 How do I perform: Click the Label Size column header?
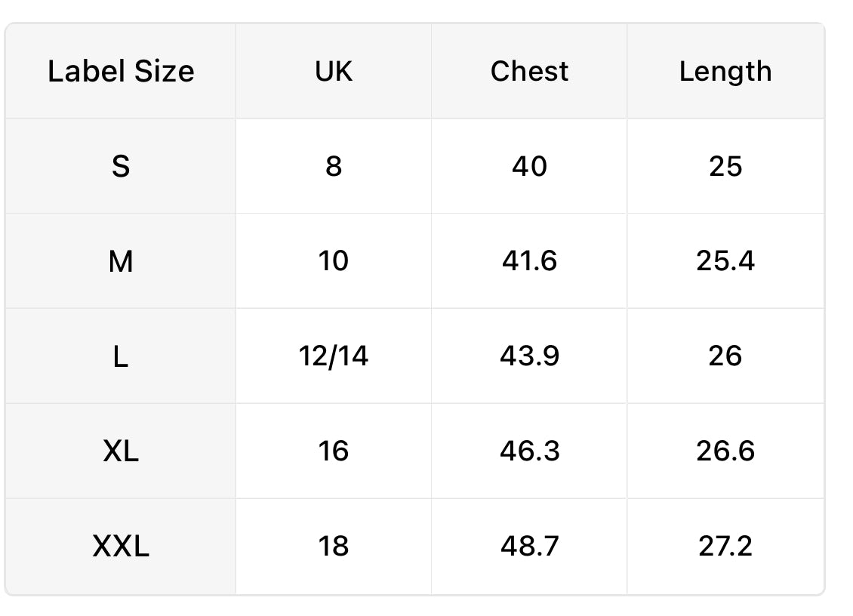(x=121, y=71)
